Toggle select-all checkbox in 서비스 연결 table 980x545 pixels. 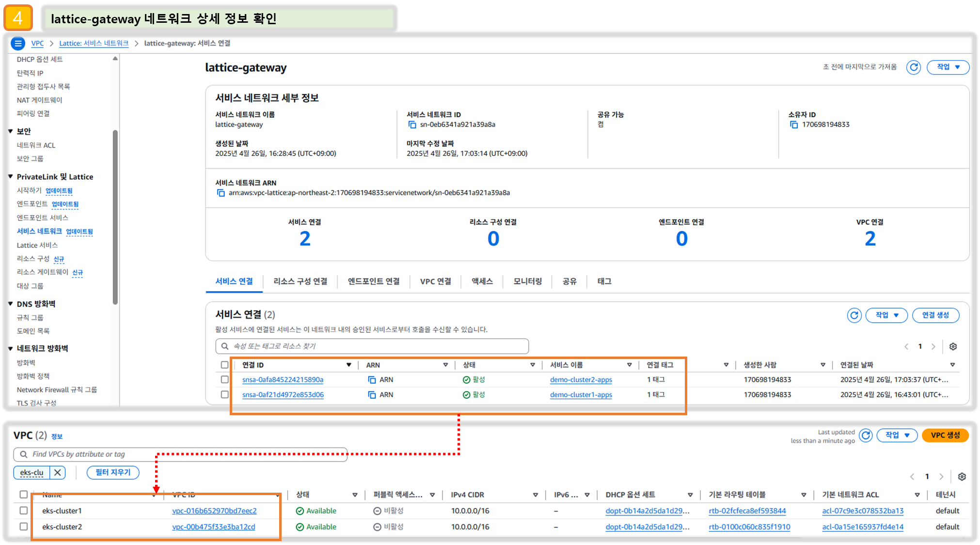click(224, 365)
